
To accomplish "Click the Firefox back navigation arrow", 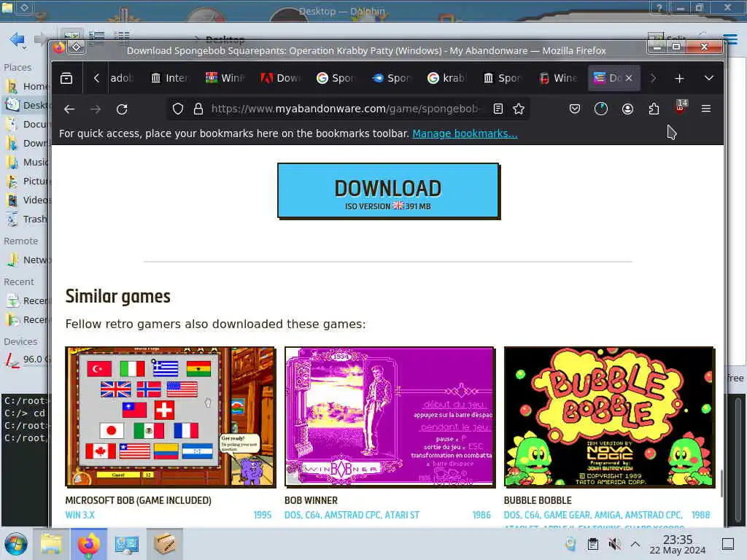I will pos(69,109).
